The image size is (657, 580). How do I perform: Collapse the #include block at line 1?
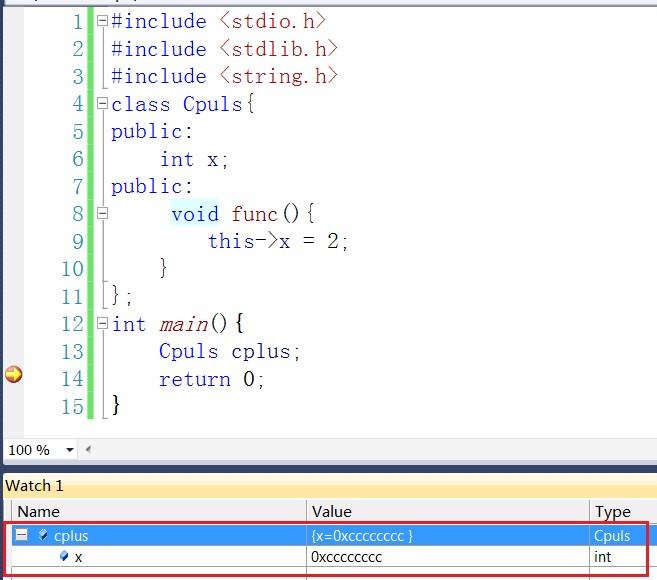pos(102,21)
